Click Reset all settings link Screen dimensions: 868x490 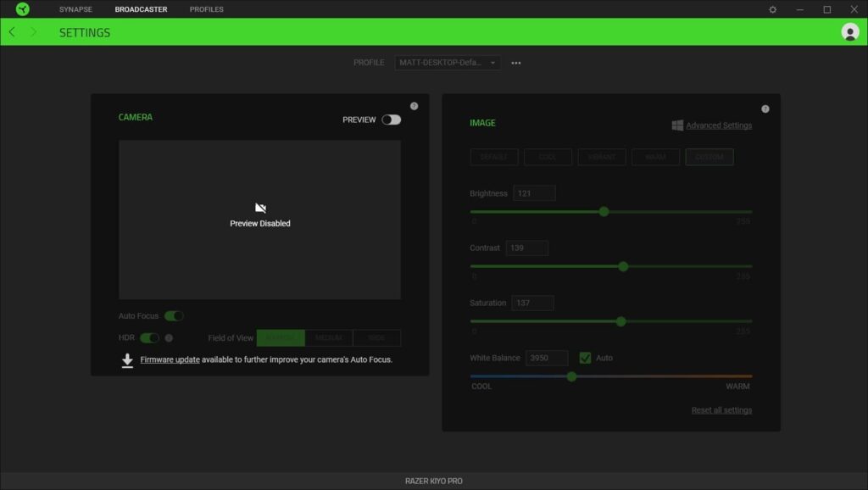[721, 410]
